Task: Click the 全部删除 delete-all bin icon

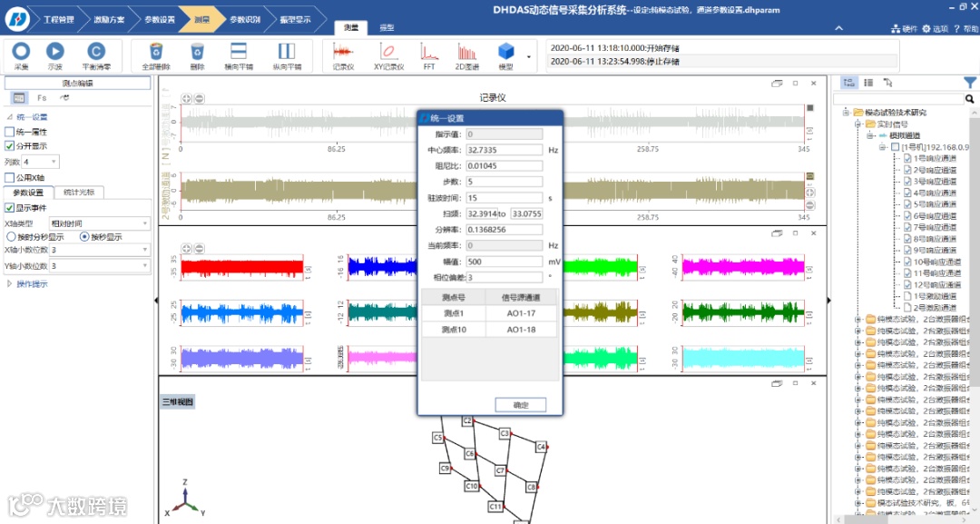Action: click(x=156, y=51)
